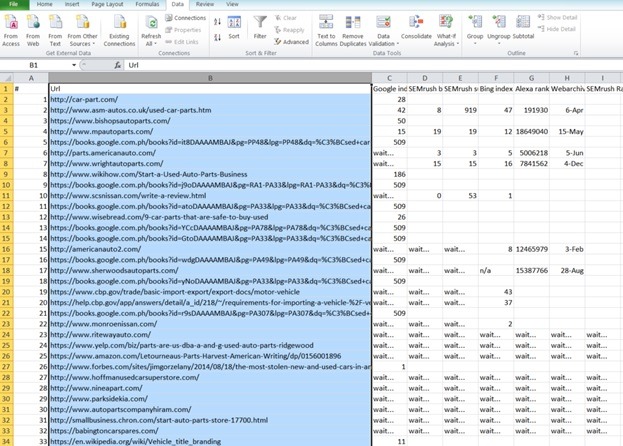Click Show Detail
623x446 pixels.
point(557,17)
